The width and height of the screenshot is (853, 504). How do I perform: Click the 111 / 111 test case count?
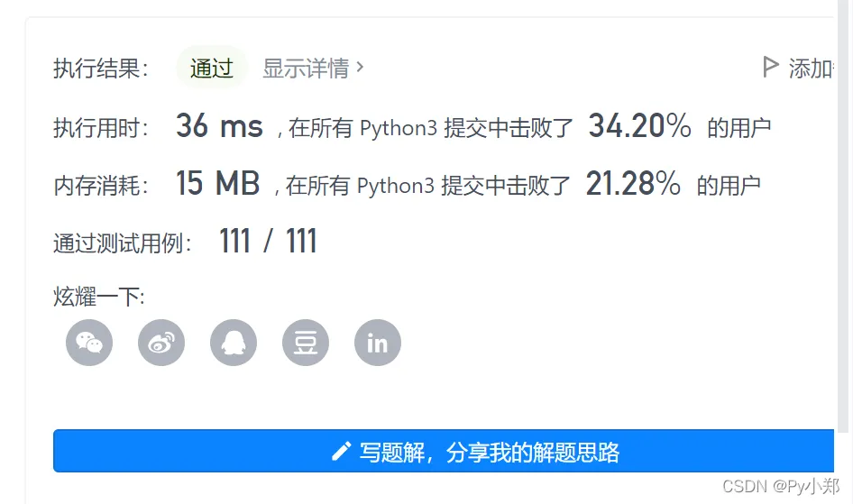click(x=268, y=242)
